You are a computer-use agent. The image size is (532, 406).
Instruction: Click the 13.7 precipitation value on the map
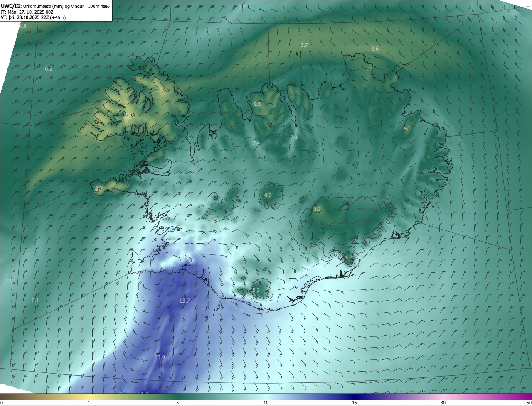click(185, 301)
